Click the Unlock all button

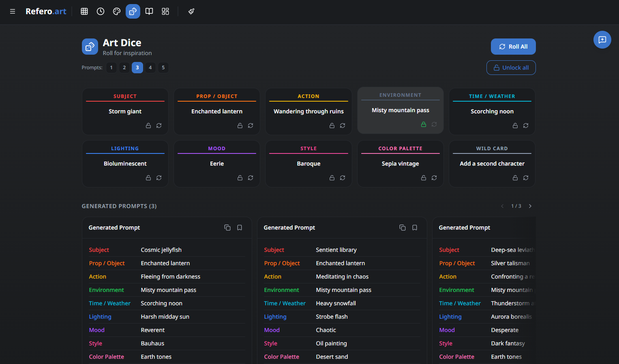[511, 68]
